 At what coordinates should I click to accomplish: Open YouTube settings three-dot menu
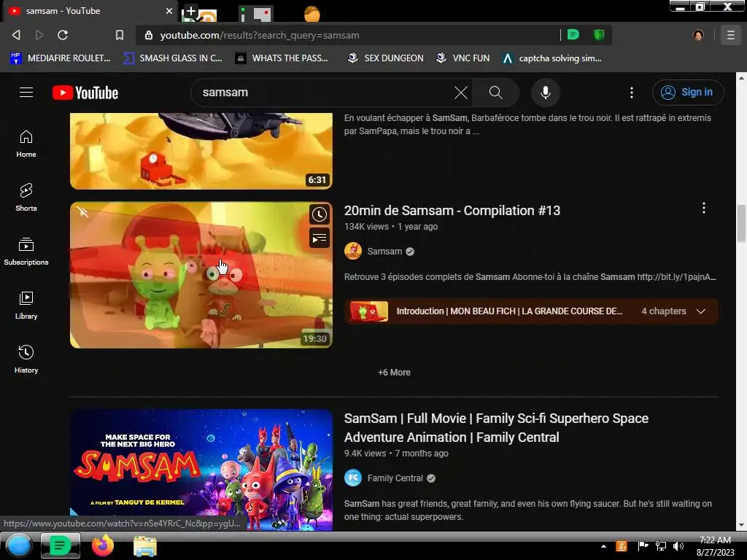tap(632, 93)
